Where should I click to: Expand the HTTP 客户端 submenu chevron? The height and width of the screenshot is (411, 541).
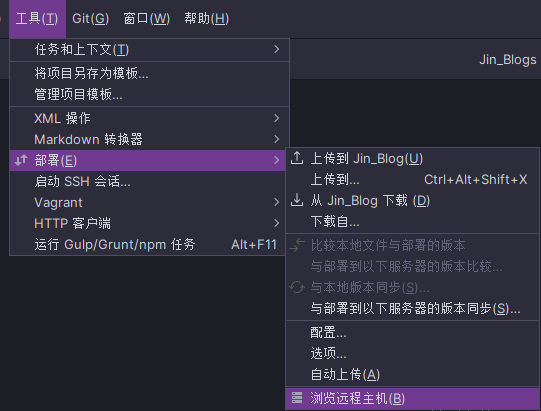276,223
